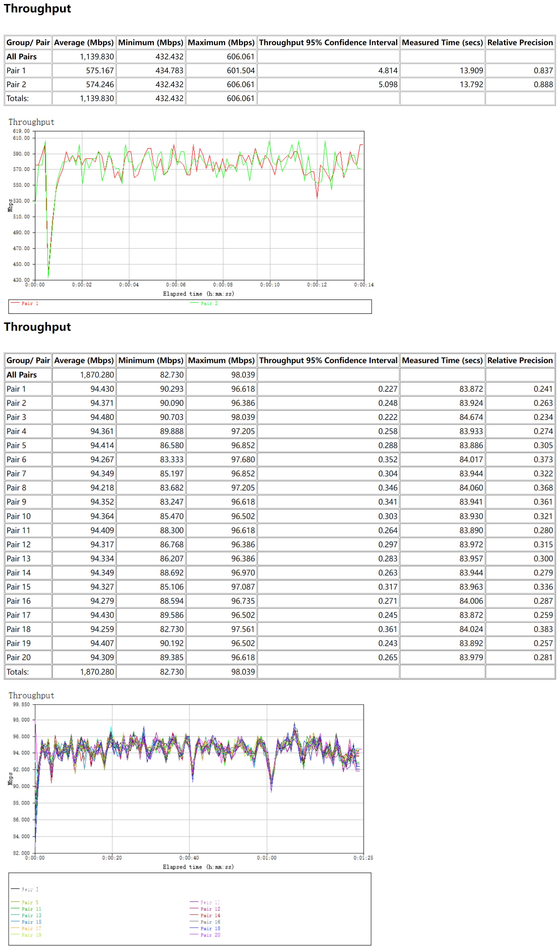Click 'All Pairs' row label in top table

pos(22,57)
